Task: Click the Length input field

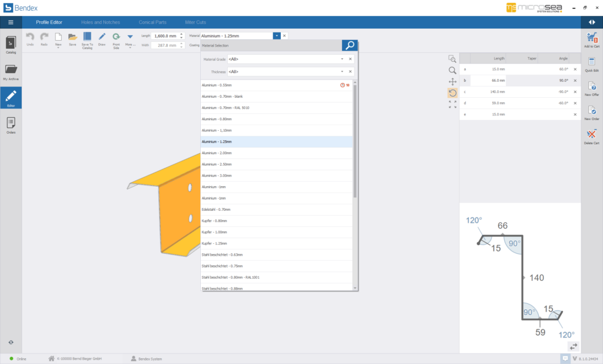Action: click(164, 36)
